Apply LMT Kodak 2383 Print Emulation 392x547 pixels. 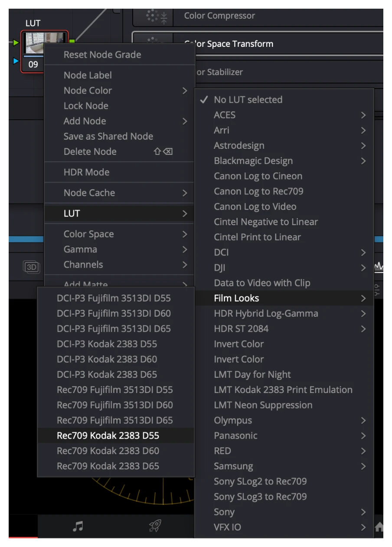pyautogui.click(x=284, y=390)
